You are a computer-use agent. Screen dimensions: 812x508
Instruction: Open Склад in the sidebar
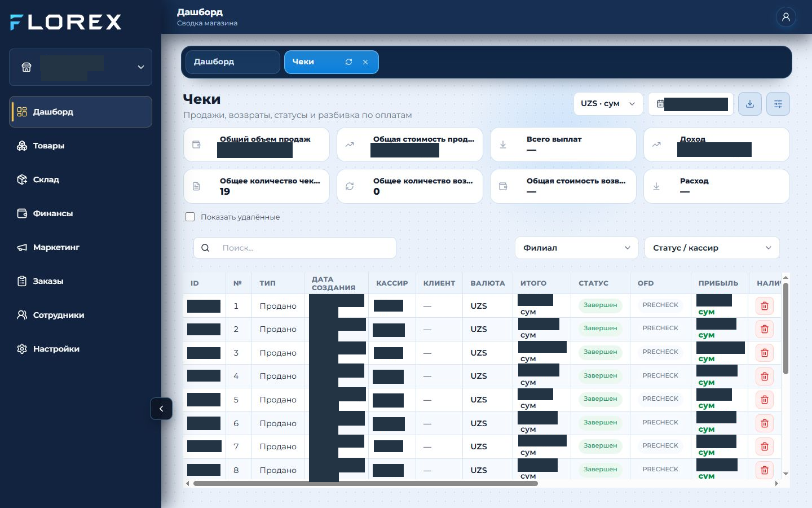[x=81, y=179]
